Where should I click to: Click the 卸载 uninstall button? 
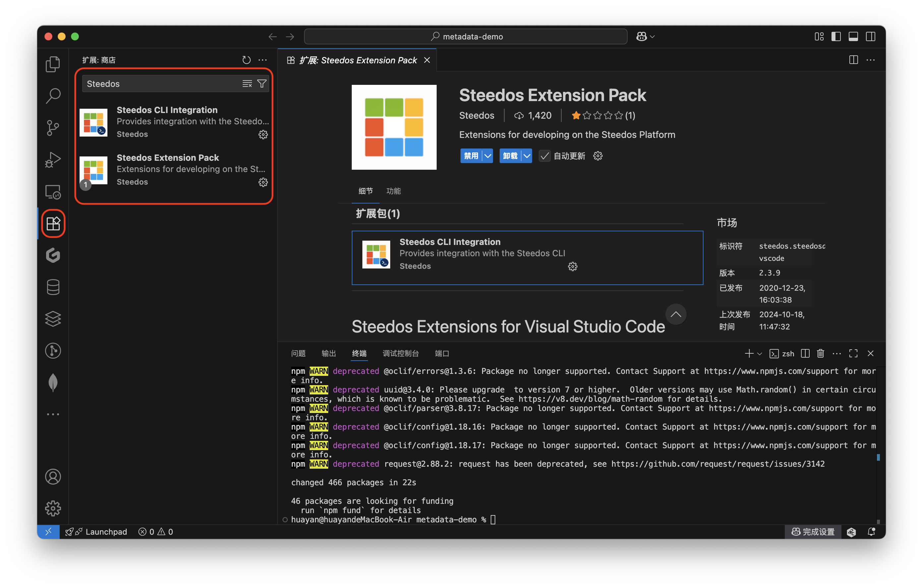[510, 156]
